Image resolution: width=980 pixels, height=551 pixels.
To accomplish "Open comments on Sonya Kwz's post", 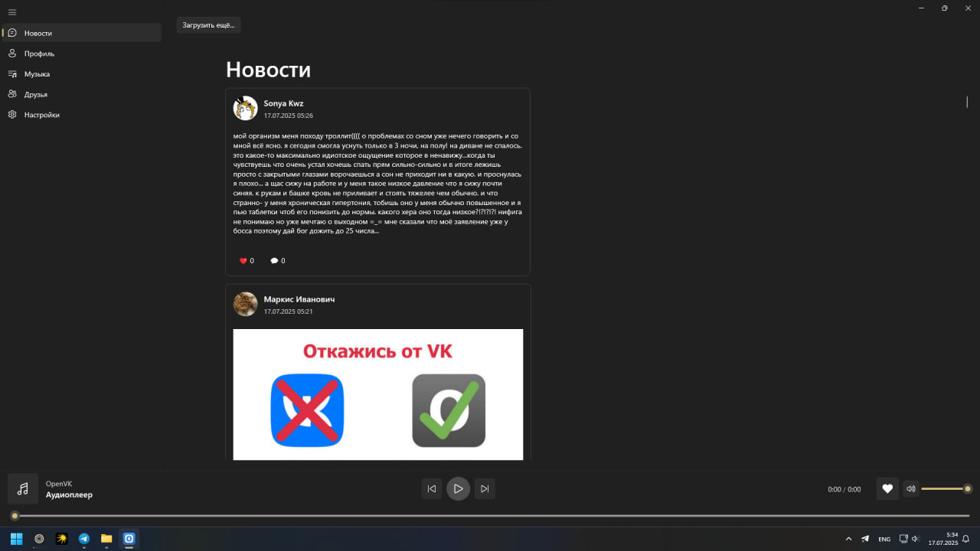I will tap(277, 261).
